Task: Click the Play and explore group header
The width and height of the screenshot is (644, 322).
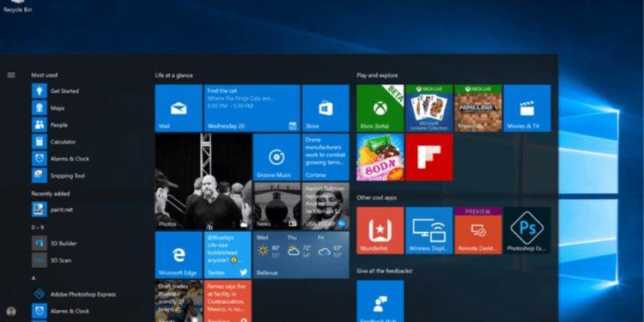Action: 377,76
